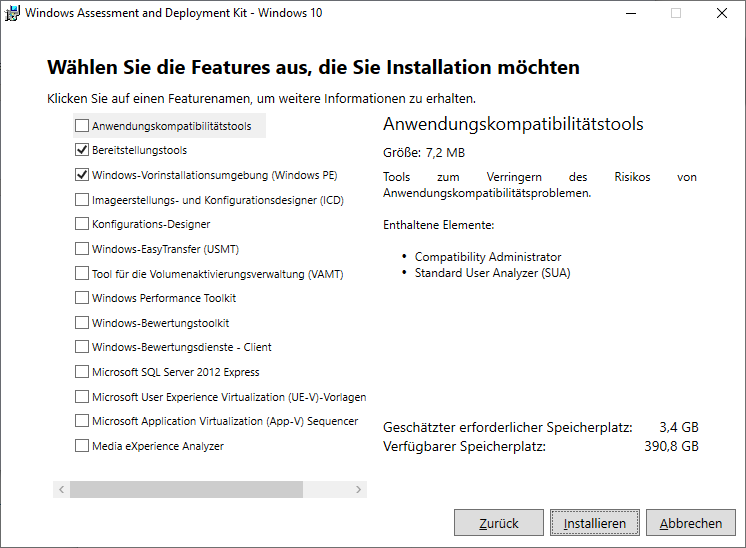The width and height of the screenshot is (746, 548).
Task: Uncheck the Bereitstellungstools checkbox
Action: [x=82, y=150]
